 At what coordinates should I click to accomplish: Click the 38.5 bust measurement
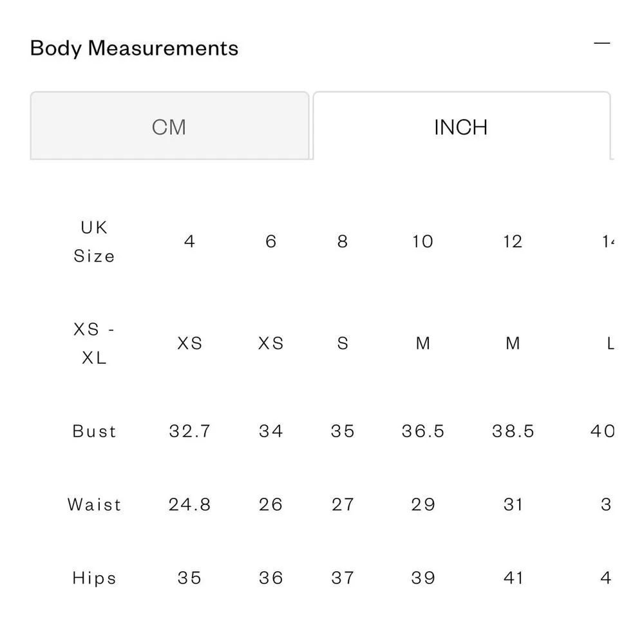(x=513, y=431)
